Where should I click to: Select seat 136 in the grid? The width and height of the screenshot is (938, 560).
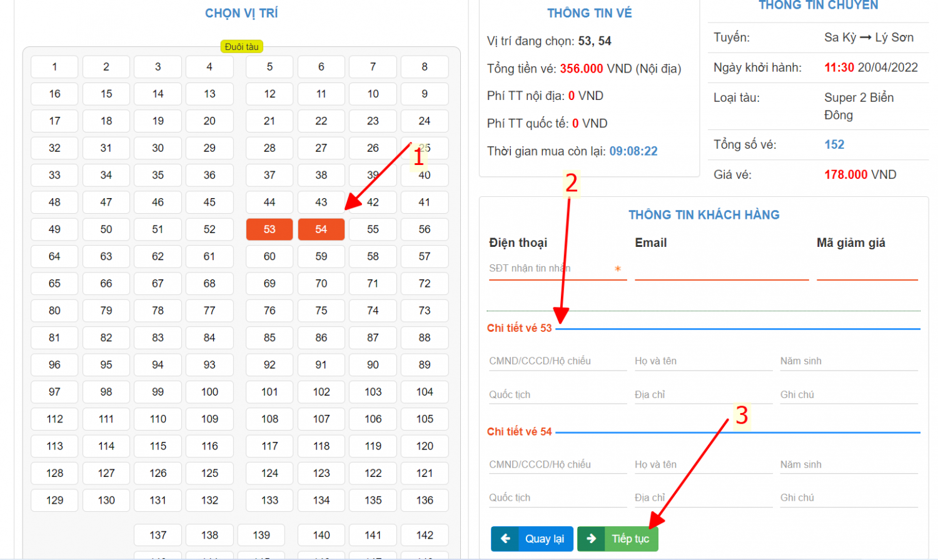pos(425,500)
